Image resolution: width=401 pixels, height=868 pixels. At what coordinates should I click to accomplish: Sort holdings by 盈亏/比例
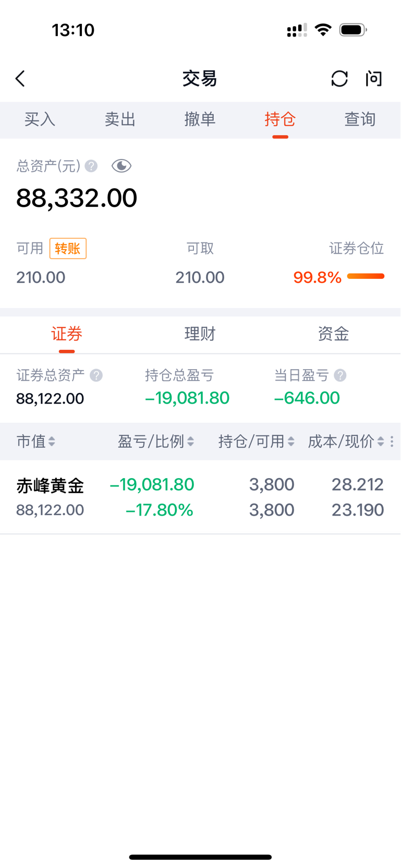[x=156, y=442]
